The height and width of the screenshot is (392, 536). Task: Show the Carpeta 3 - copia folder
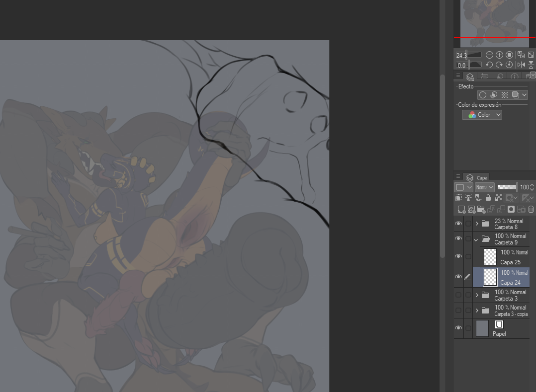pyautogui.click(x=458, y=311)
